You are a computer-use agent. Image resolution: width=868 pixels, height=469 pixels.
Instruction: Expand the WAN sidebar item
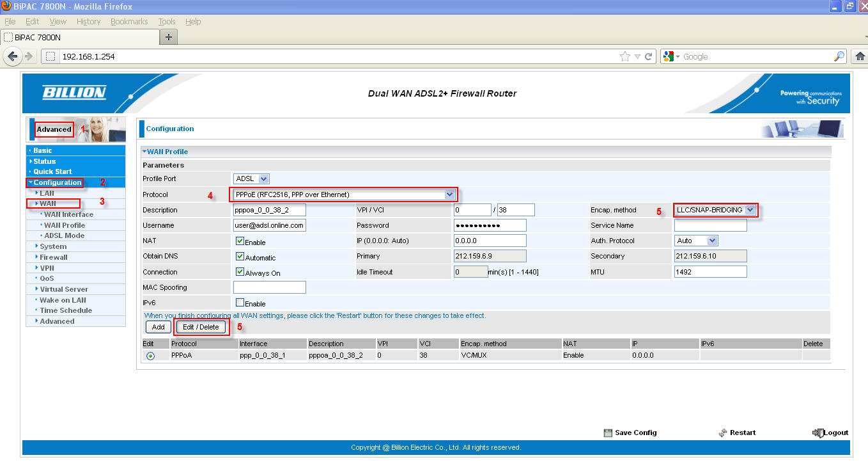coord(47,203)
